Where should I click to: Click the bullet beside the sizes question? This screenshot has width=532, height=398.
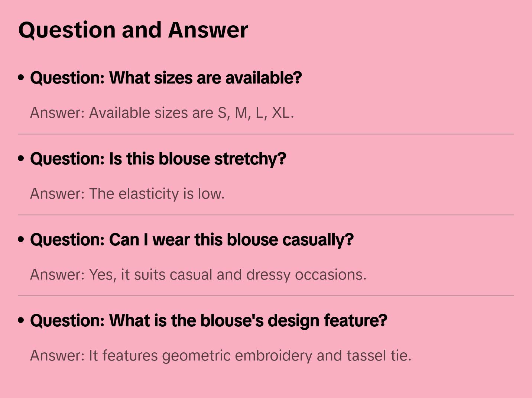(x=21, y=78)
